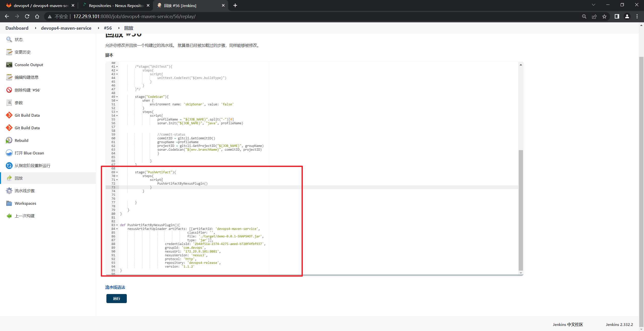Open the Workspaces folder icon

pos(9,203)
